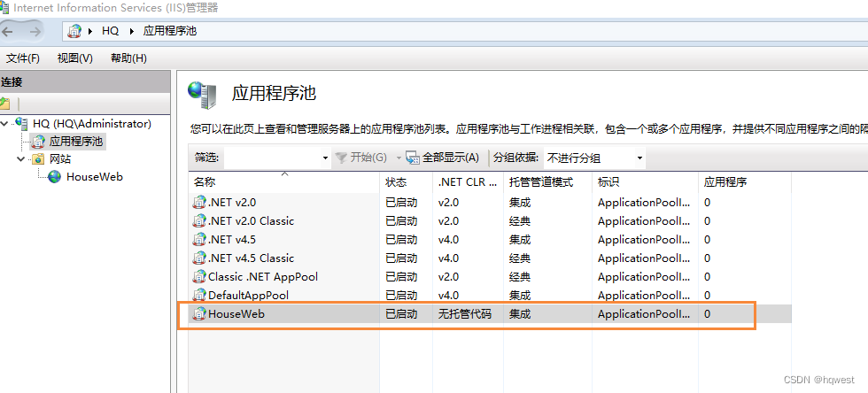Select the .NET v2.0 Classic pool name

[x=251, y=221]
